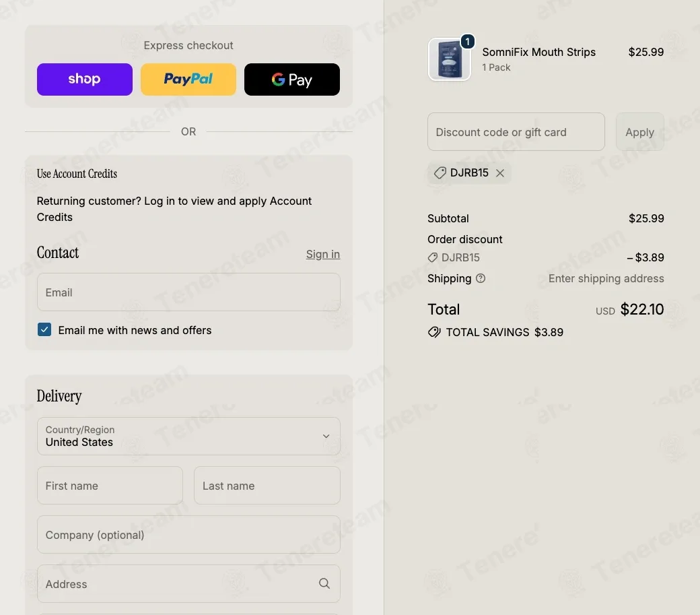Click the Use Account Credits heading
700x615 pixels.
pyautogui.click(x=77, y=174)
